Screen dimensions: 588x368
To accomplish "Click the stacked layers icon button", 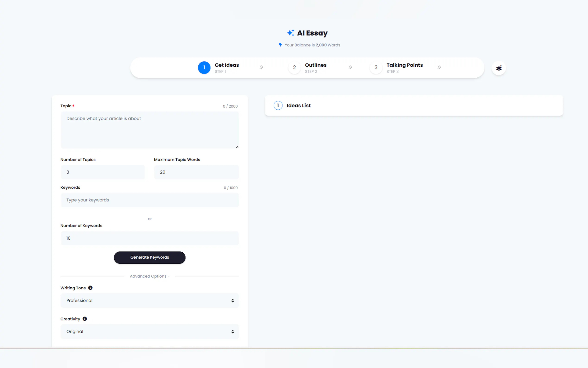I will tap(499, 68).
